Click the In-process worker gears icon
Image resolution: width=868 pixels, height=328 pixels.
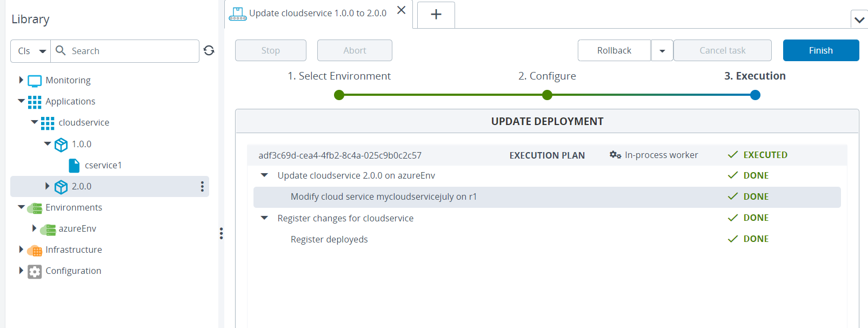(615, 154)
